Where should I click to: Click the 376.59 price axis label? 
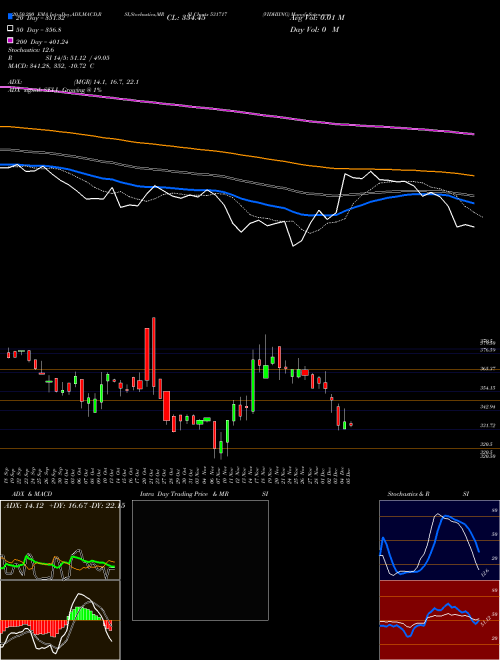(488, 350)
